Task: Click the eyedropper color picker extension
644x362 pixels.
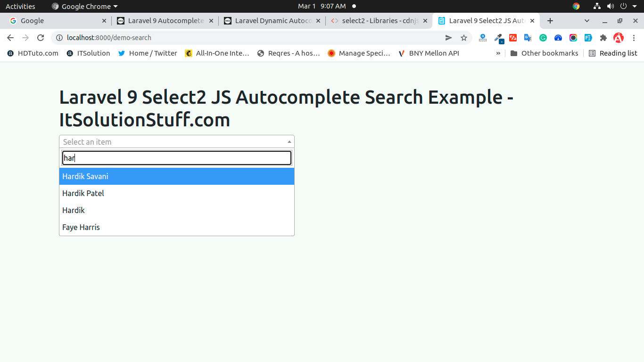Action: pos(498,38)
